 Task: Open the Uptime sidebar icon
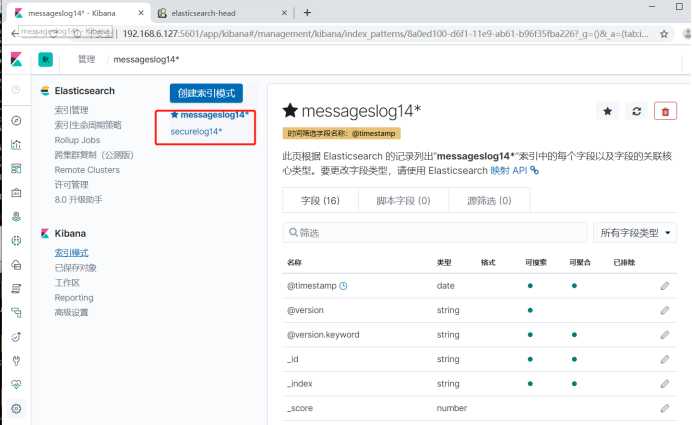tap(16, 337)
